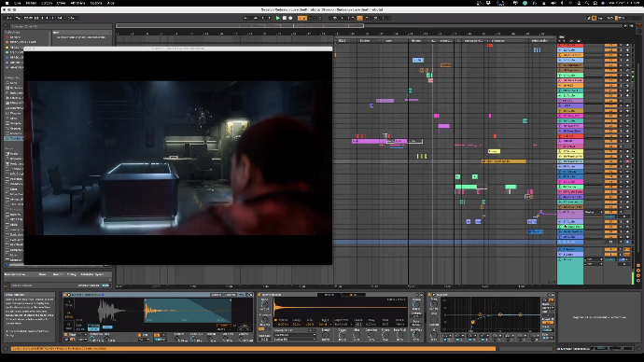Toggle the topmost orange show/hide circle at the mixer's right edge
The width and height of the screenshot is (644, 362).
(638, 266)
